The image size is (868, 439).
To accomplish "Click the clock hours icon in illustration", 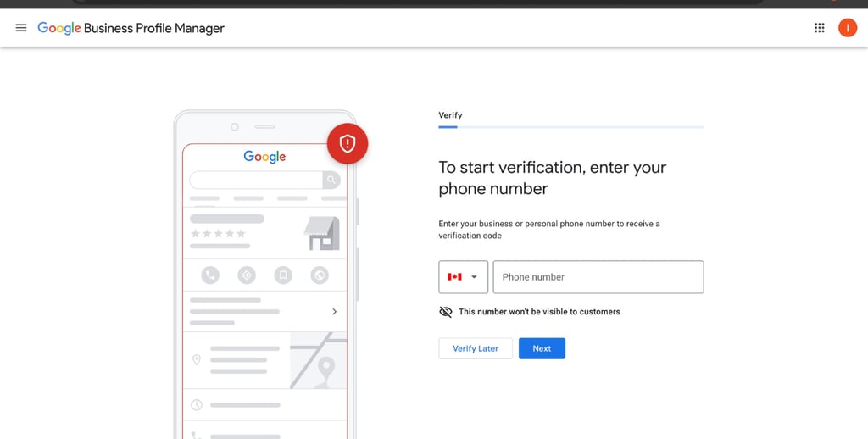I will pyautogui.click(x=197, y=405).
